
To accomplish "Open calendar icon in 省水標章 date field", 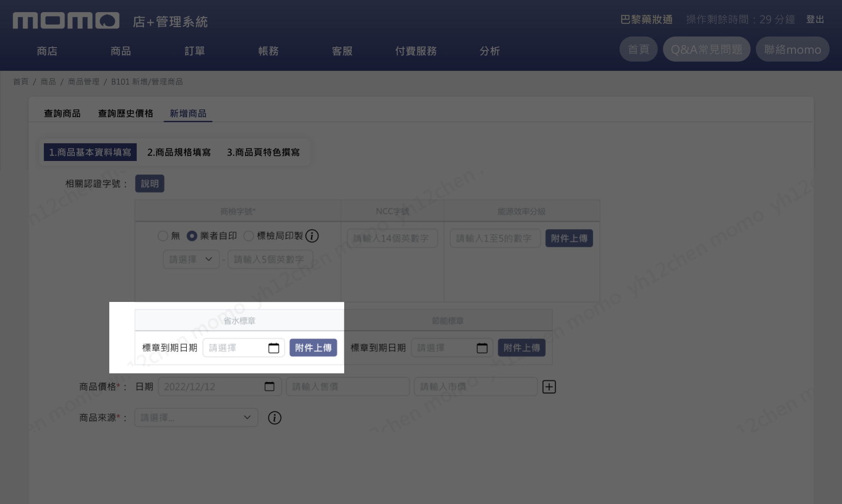I will tap(274, 348).
